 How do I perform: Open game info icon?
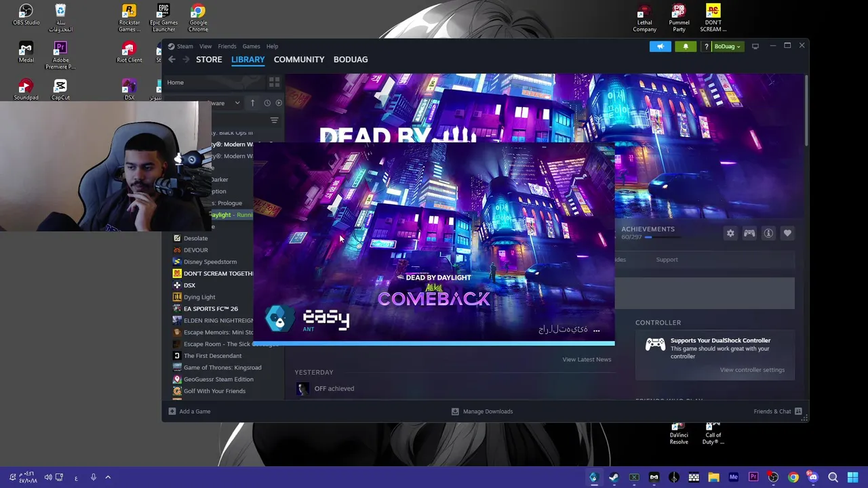pyautogui.click(x=768, y=233)
